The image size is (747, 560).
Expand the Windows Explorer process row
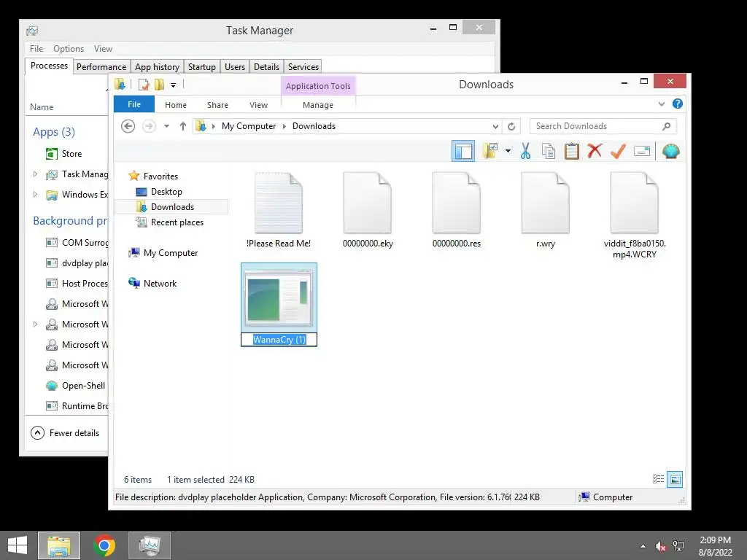click(x=35, y=194)
